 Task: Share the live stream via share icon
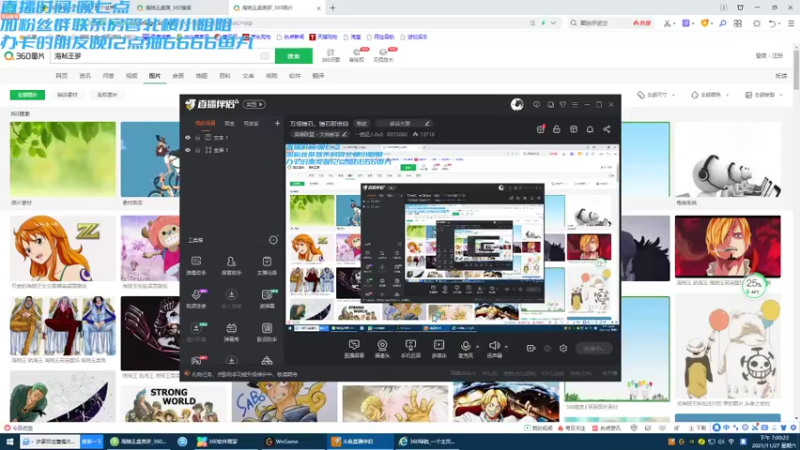(607, 129)
